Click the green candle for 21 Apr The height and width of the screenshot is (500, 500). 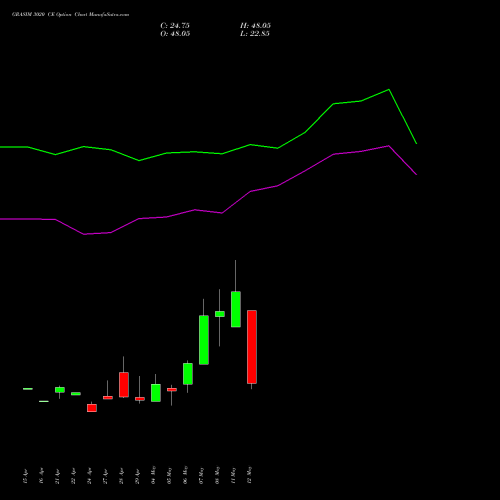[60, 390]
